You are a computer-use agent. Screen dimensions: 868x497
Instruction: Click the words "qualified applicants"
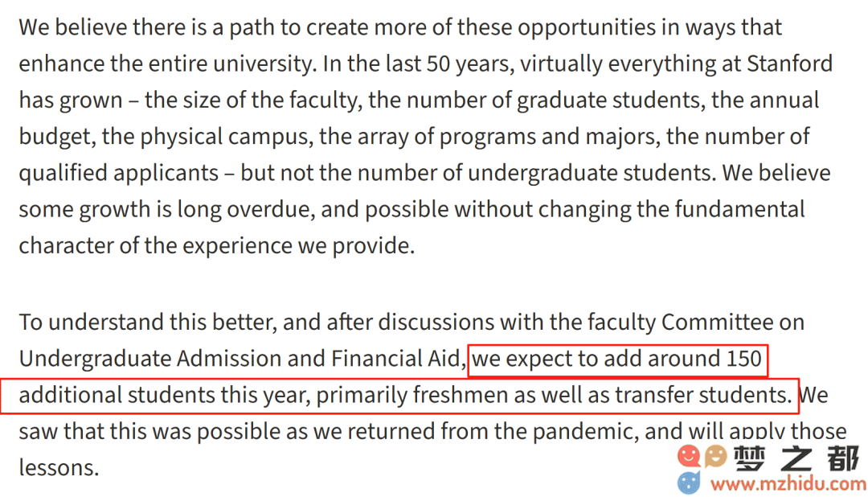point(118,174)
